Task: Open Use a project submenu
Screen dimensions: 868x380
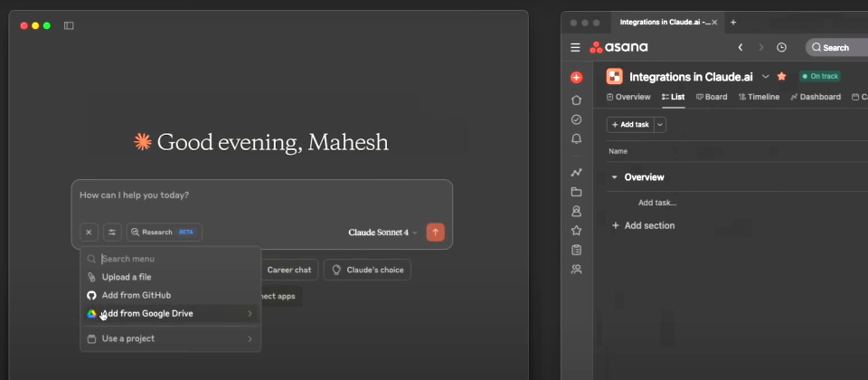Action: (171, 338)
